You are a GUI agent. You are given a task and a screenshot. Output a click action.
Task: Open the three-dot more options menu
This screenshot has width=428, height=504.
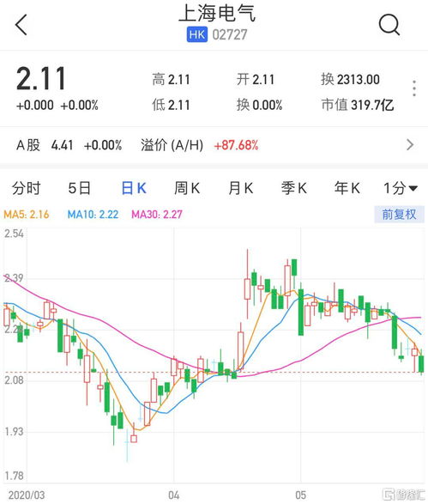414,88
